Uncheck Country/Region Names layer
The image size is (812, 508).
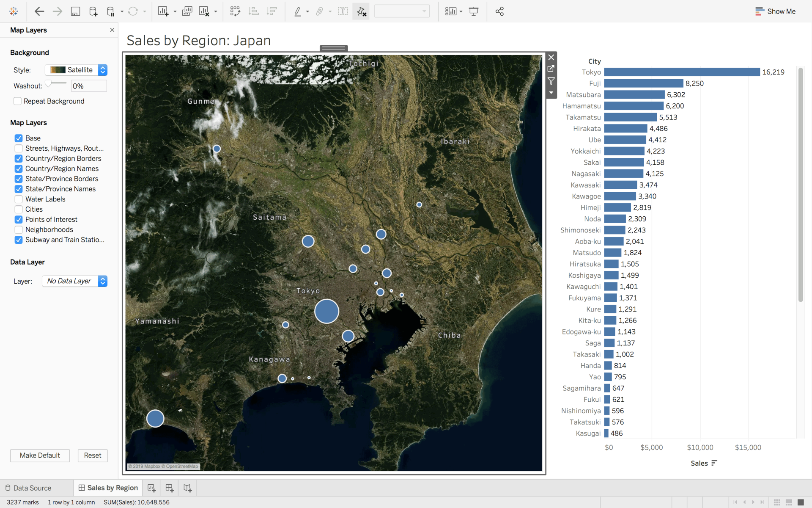19,168
